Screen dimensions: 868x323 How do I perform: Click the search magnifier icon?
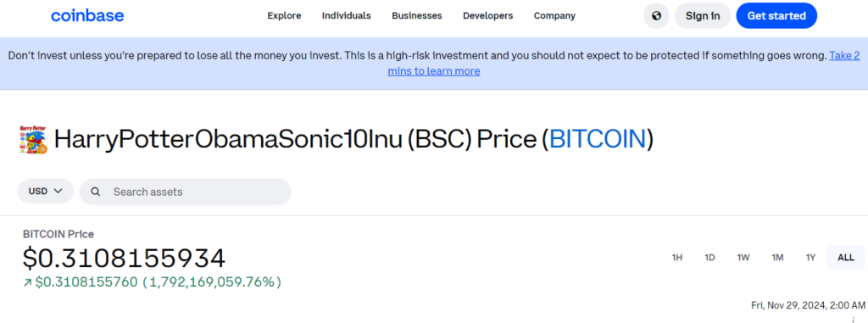(x=96, y=192)
